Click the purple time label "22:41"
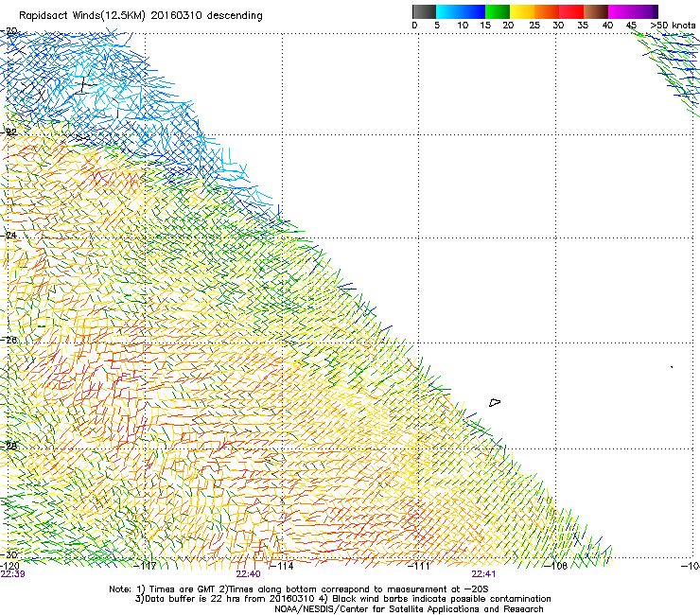The height and width of the screenshot is (615, 700). (484, 574)
